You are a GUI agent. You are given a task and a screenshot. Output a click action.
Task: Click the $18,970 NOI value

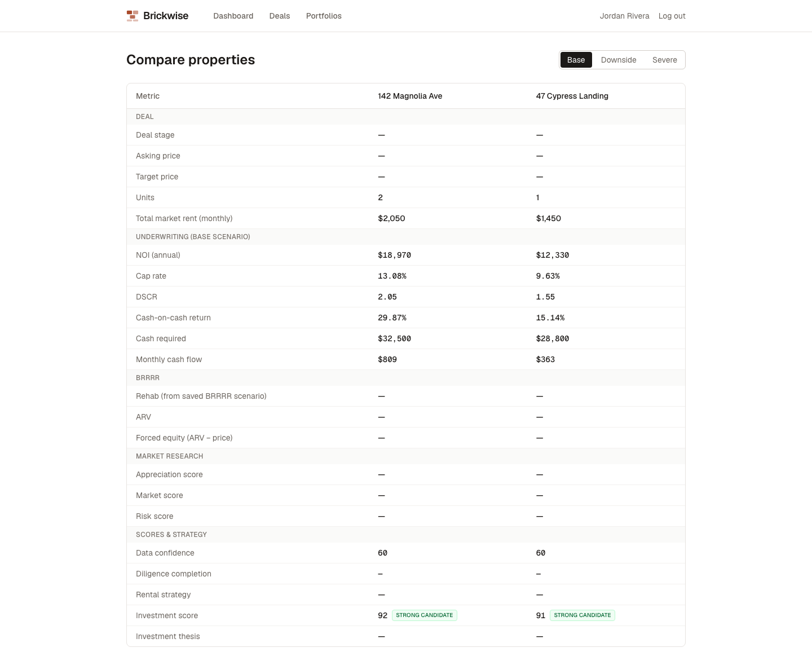click(x=395, y=255)
